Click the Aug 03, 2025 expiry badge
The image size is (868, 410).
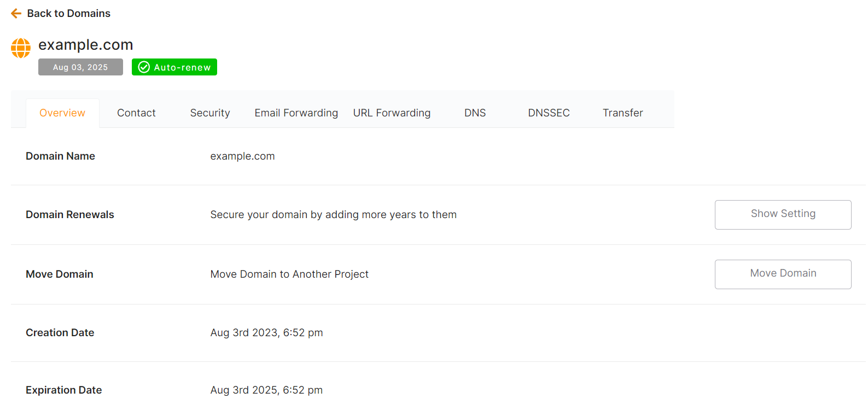coord(80,67)
